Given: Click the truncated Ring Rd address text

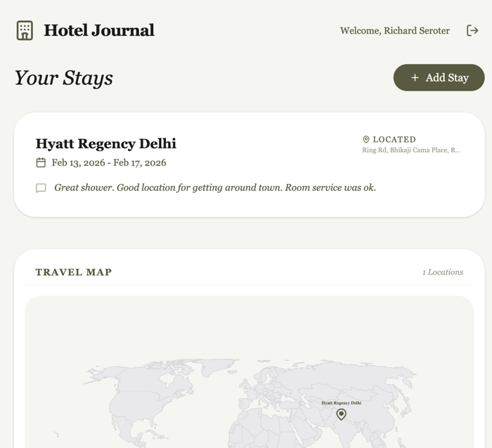Looking at the screenshot, I should click(x=411, y=150).
